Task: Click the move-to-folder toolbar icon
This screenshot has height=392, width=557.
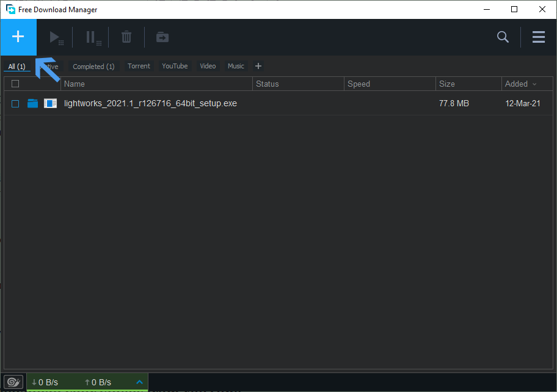Action: pyautogui.click(x=162, y=37)
